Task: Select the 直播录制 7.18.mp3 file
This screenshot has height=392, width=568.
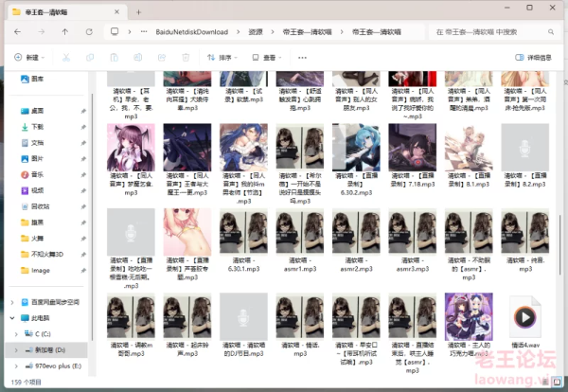Action: coord(412,156)
